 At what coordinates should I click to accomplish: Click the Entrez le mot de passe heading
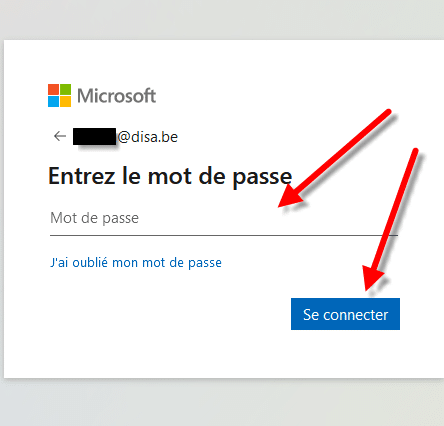(170, 177)
